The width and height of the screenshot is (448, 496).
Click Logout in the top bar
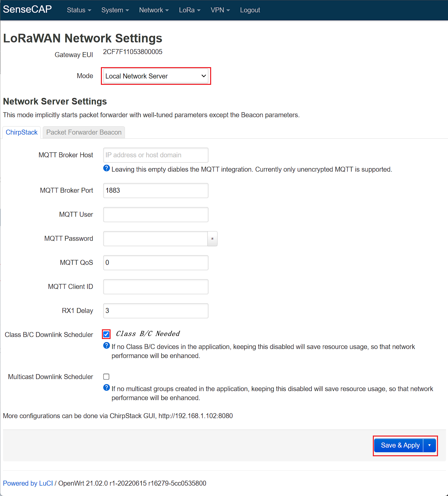250,10
